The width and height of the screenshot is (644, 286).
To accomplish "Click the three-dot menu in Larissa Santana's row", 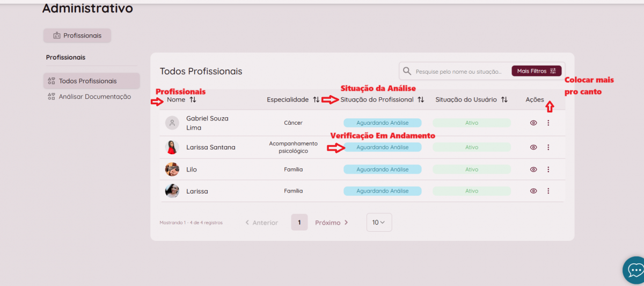I will [x=548, y=147].
